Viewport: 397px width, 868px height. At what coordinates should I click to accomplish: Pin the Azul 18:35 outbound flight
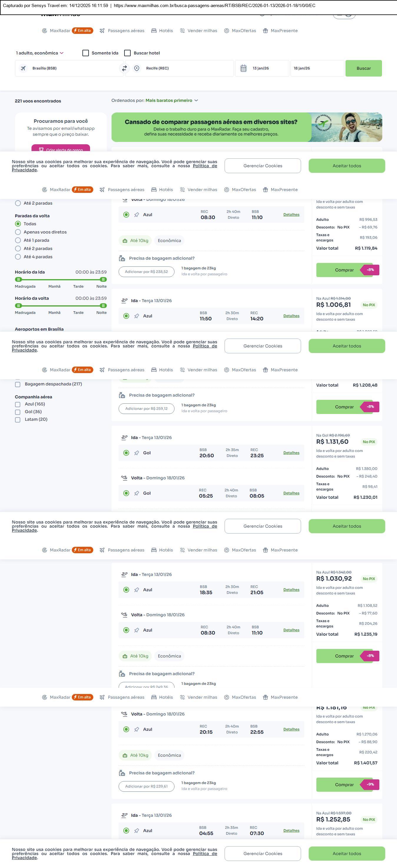pos(137,590)
